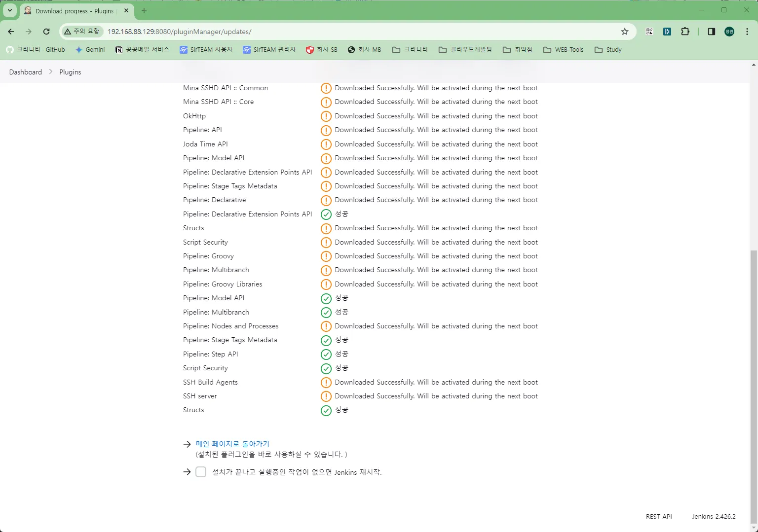Open the Gemini bookmark
758x532 pixels.
90,50
